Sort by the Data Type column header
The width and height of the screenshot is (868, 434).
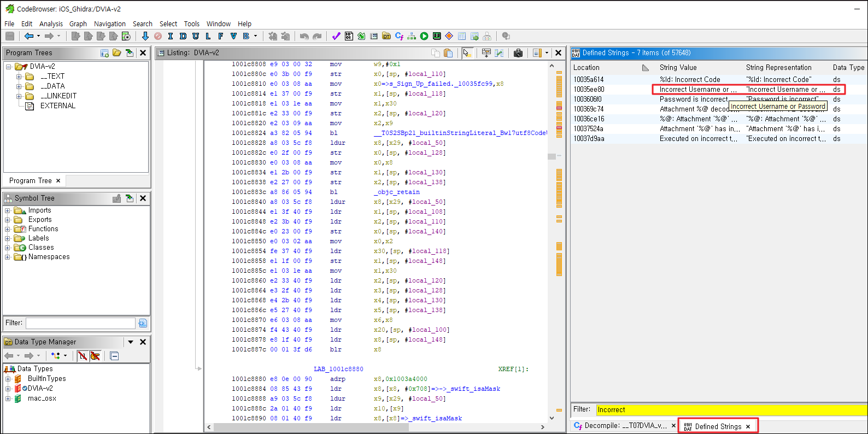click(x=848, y=68)
